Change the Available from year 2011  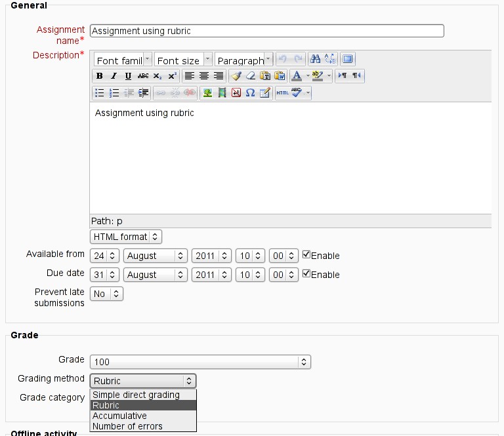(x=211, y=256)
